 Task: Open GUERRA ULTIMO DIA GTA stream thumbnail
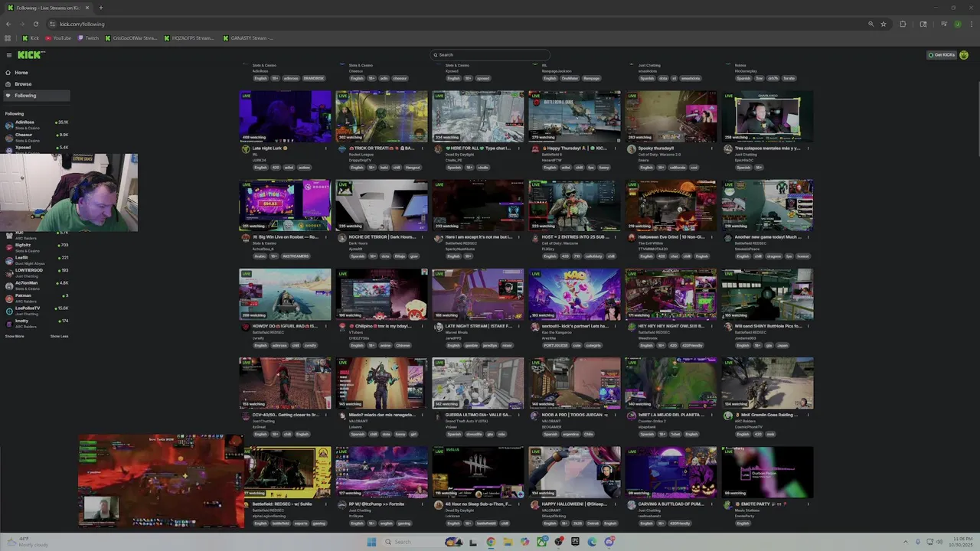coord(478,383)
